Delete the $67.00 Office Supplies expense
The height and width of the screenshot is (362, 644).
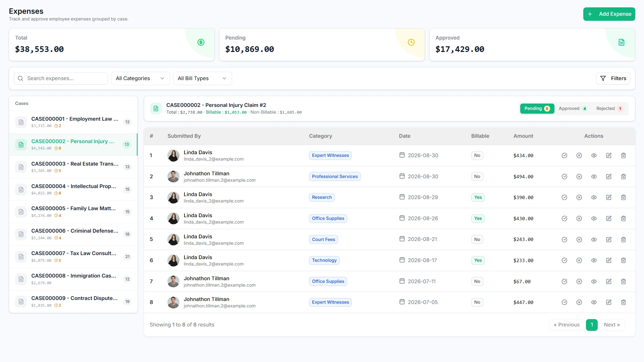(x=624, y=282)
